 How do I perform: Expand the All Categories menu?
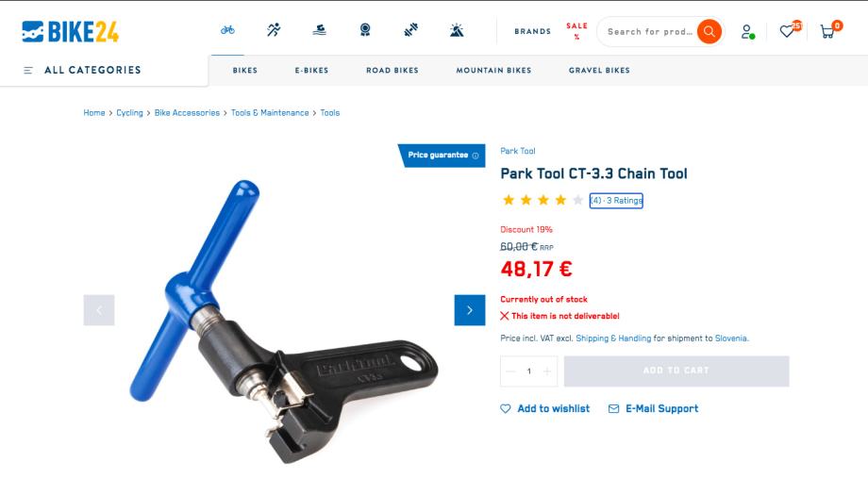click(x=82, y=70)
